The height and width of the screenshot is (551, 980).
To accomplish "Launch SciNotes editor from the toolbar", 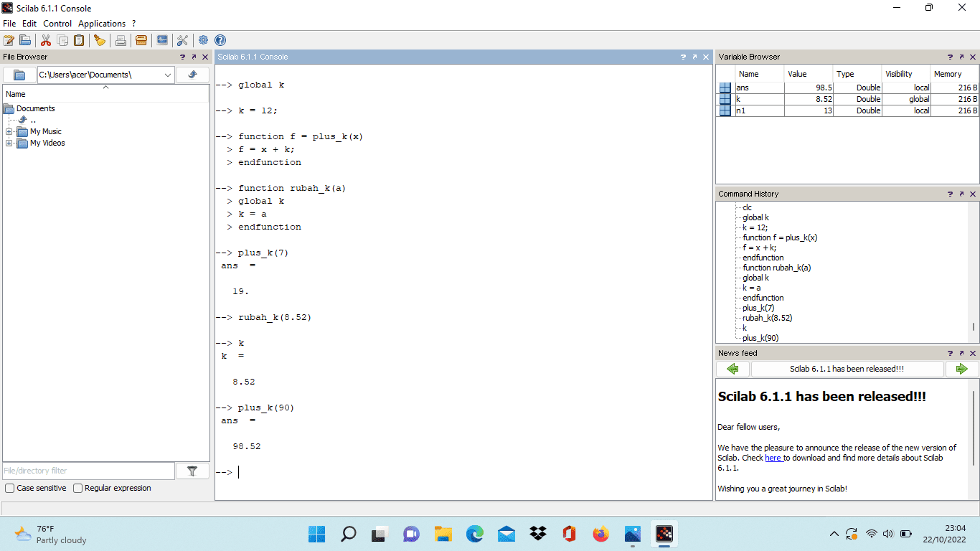I will pyautogui.click(x=9, y=40).
